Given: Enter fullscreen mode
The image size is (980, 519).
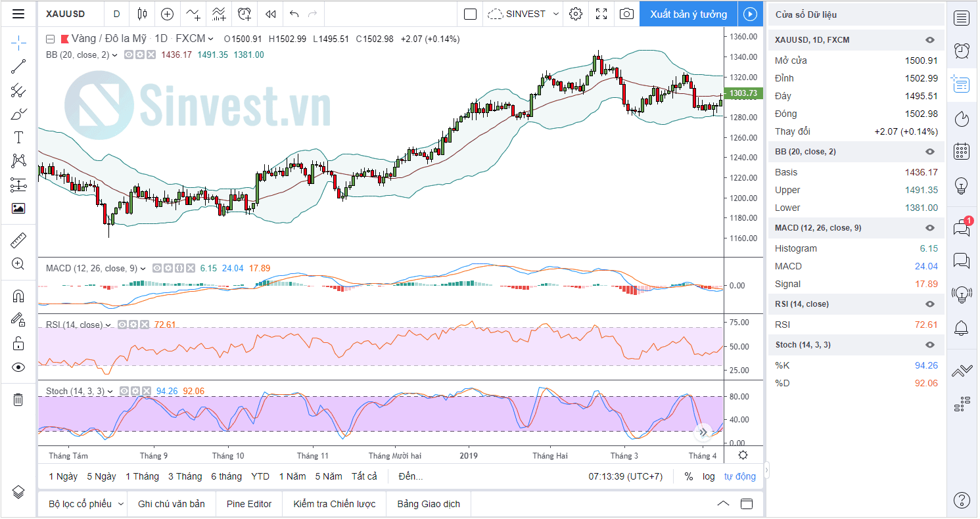Looking at the screenshot, I should (x=601, y=14).
